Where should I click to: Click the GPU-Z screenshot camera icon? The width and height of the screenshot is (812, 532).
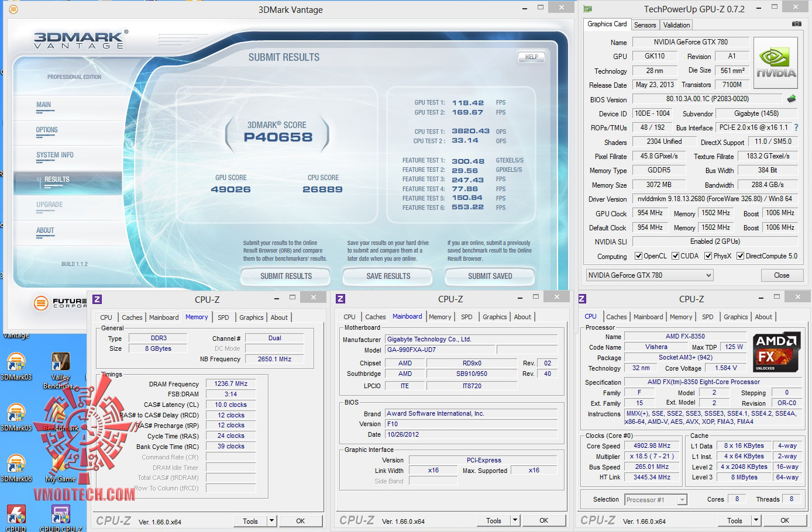pos(796,24)
